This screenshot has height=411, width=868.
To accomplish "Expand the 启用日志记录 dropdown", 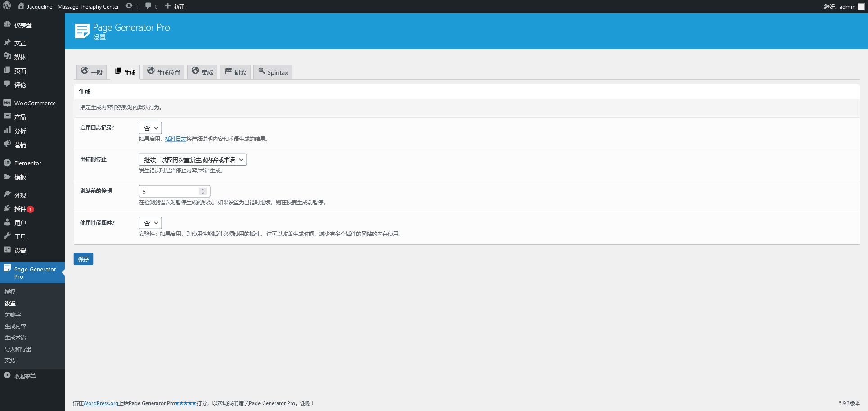I will [150, 128].
